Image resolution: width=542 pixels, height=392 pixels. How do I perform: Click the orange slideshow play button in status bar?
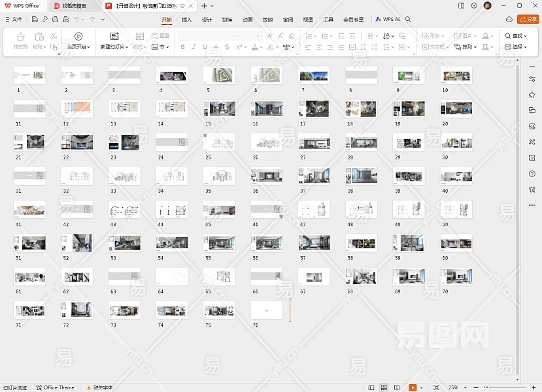(413, 387)
